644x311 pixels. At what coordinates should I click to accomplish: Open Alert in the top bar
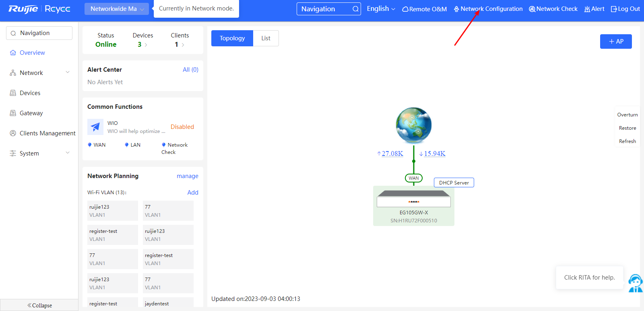coord(594,9)
